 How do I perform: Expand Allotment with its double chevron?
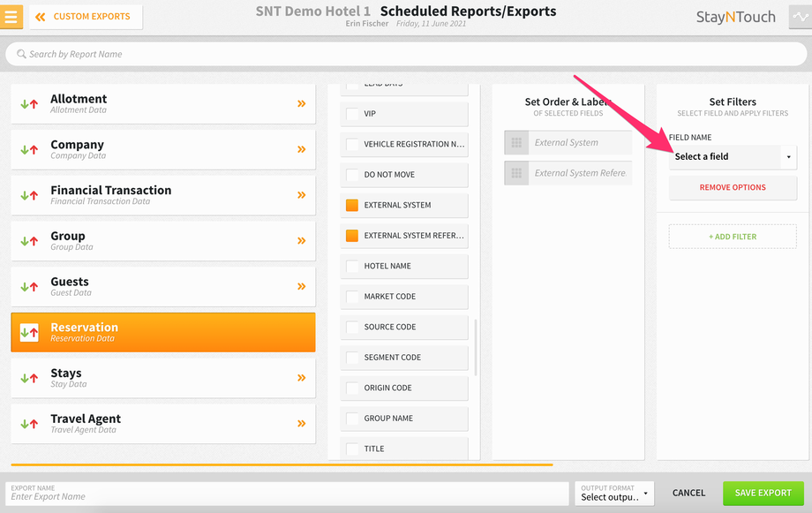point(301,103)
